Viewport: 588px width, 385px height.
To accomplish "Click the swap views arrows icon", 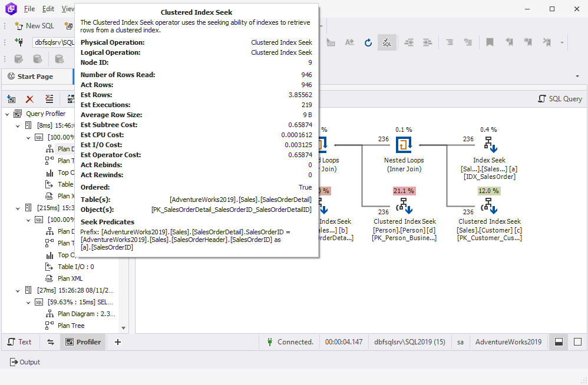I will pos(51,342).
